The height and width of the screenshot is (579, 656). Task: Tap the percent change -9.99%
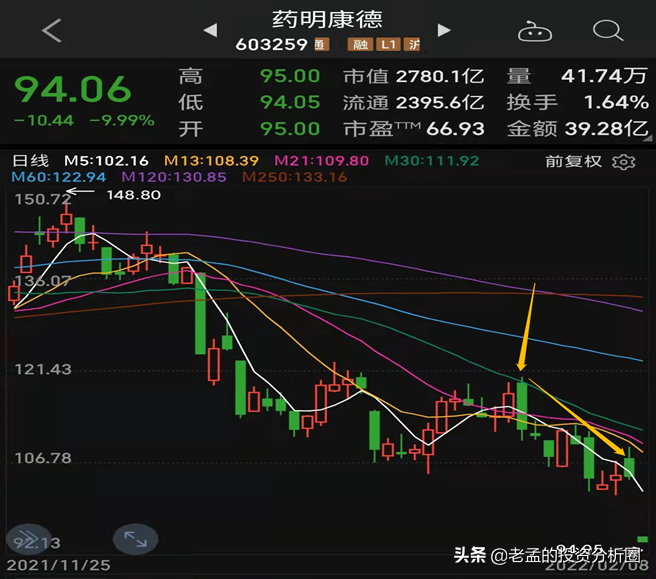pyautogui.click(x=122, y=120)
